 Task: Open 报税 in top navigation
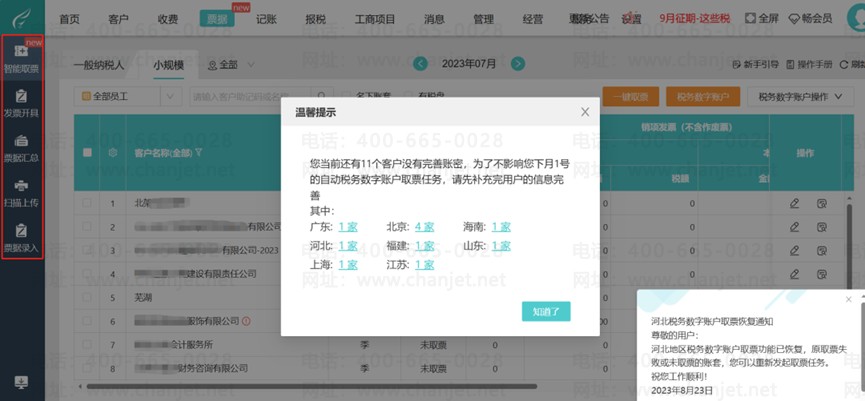coord(316,19)
